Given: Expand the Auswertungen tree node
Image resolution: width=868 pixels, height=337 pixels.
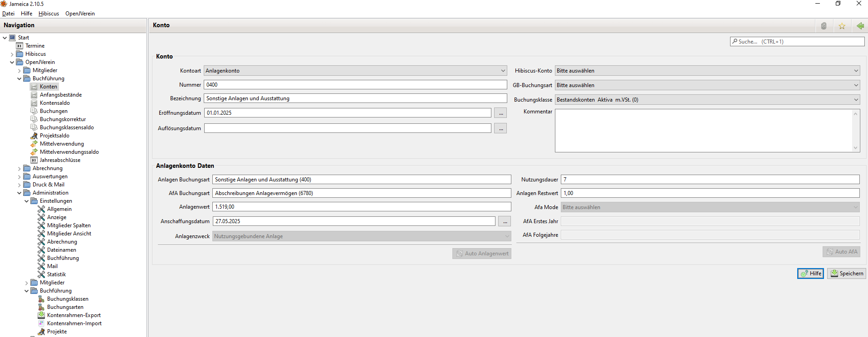Looking at the screenshot, I should 20,177.
